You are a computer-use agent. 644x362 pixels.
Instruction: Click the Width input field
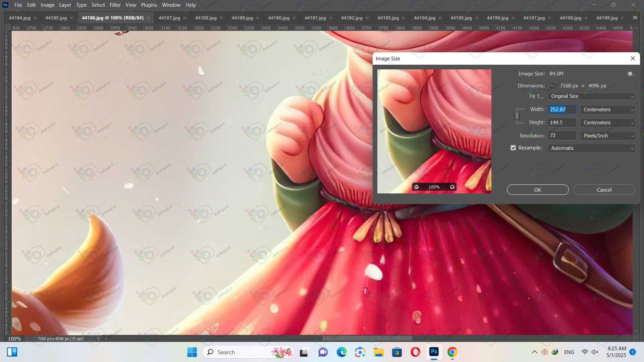pyautogui.click(x=562, y=110)
